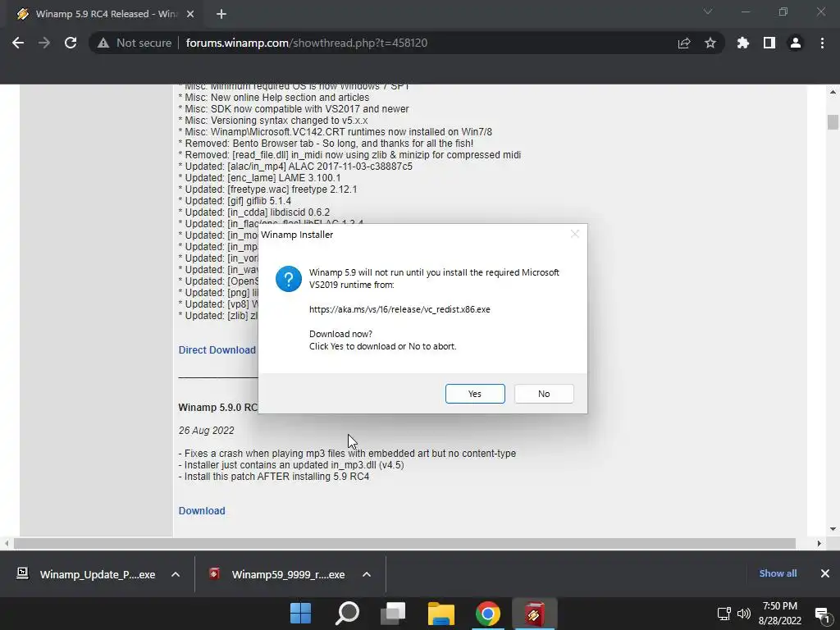Image resolution: width=840 pixels, height=630 pixels.
Task: Click 'Install this patch AFTER installing' line
Action: [274, 477]
